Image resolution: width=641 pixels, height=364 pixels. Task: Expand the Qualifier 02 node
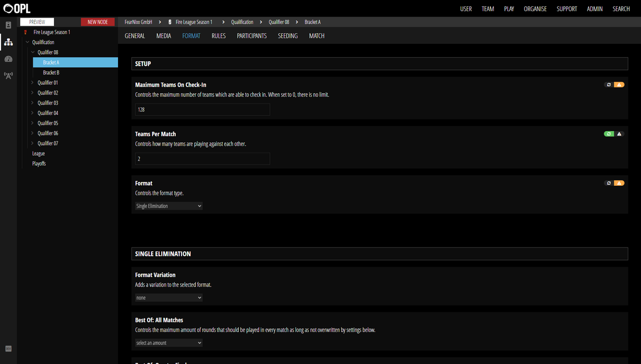coord(33,93)
